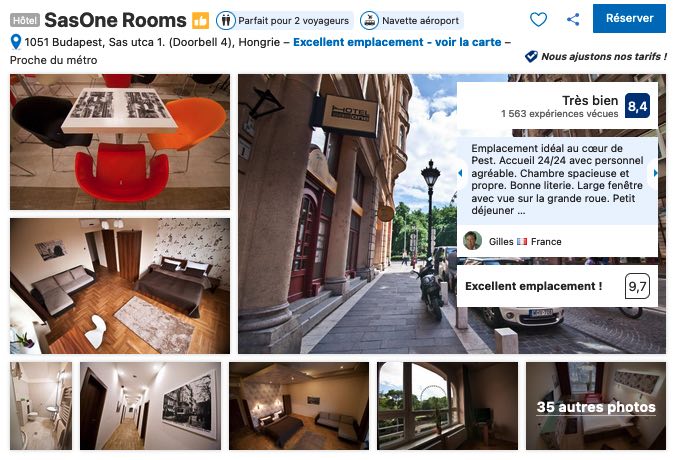
Task: Open the 8,4 review score badge
Action: pos(637,106)
